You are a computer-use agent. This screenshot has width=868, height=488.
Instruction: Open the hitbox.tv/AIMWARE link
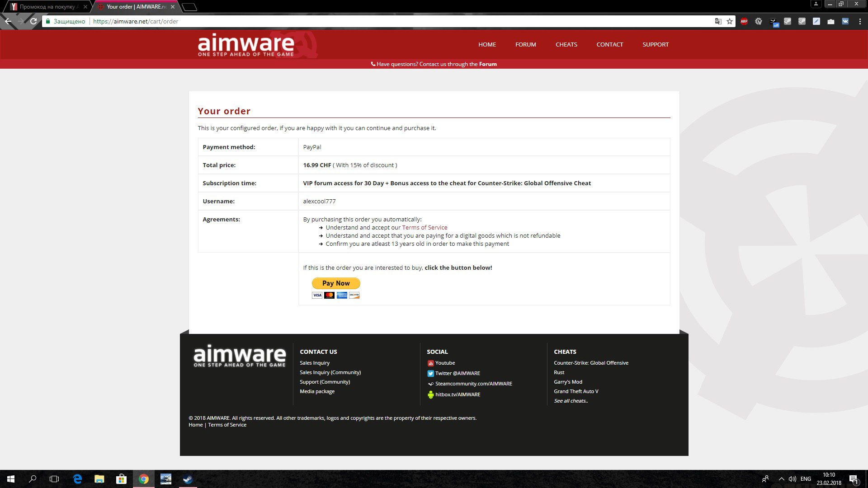click(458, 394)
